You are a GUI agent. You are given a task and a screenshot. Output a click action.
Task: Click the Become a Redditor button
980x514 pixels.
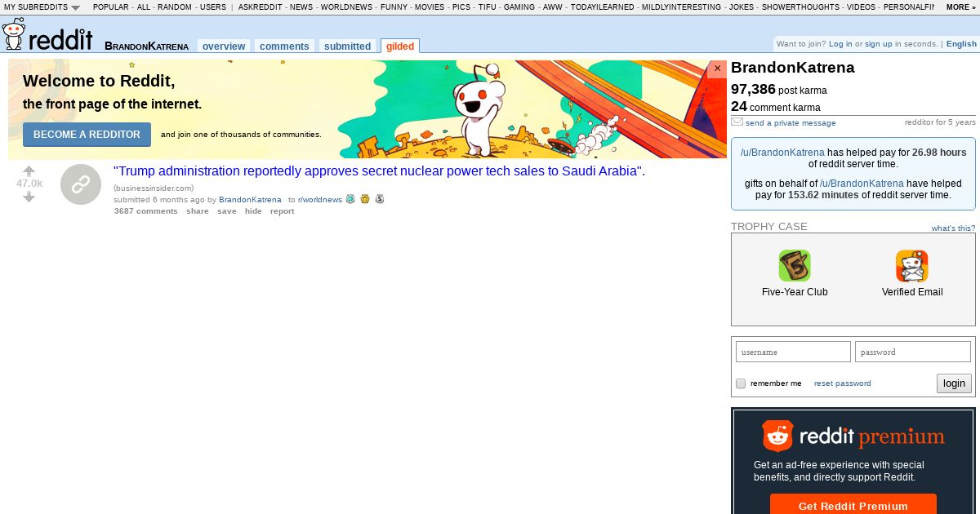[87, 135]
